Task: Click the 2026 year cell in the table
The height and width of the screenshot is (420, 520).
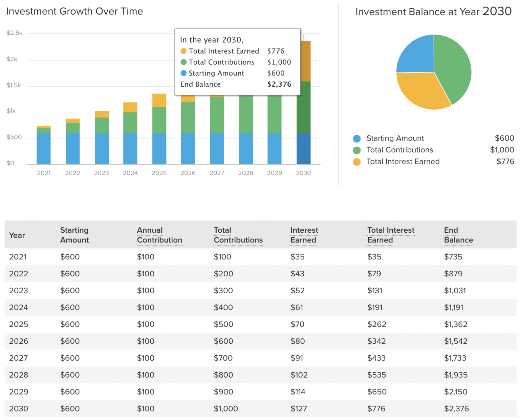Action: pyautogui.click(x=19, y=341)
